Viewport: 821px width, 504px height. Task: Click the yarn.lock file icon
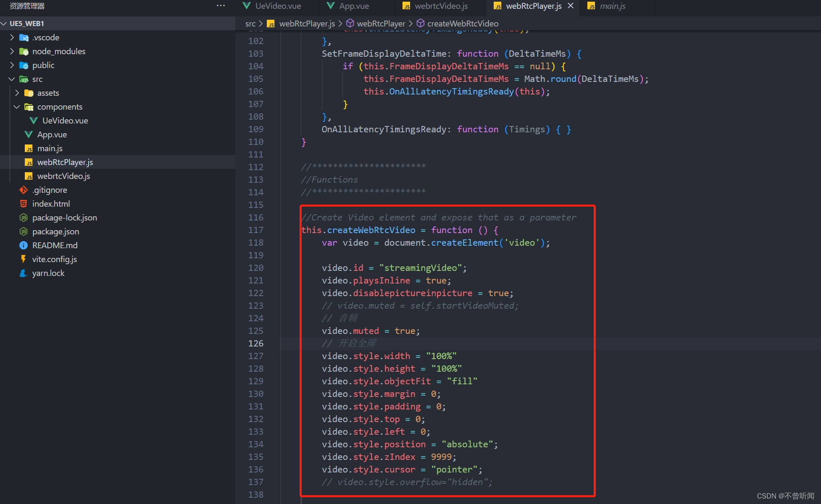[24, 273]
